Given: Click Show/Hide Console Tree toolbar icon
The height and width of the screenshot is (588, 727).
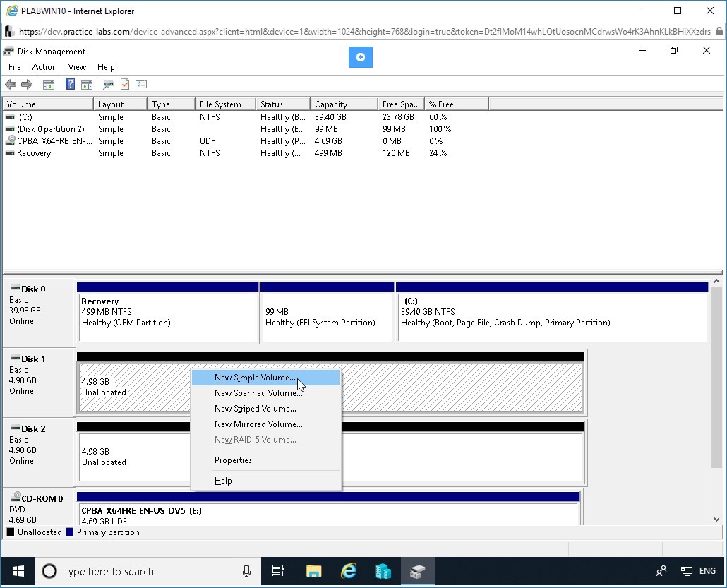Looking at the screenshot, I should coord(48,85).
